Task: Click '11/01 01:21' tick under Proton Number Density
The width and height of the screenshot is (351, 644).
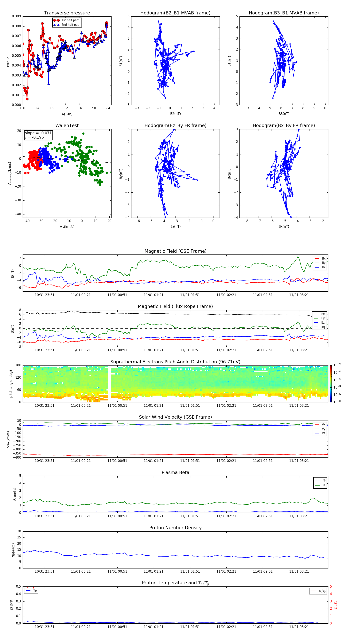Action: point(153,571)
